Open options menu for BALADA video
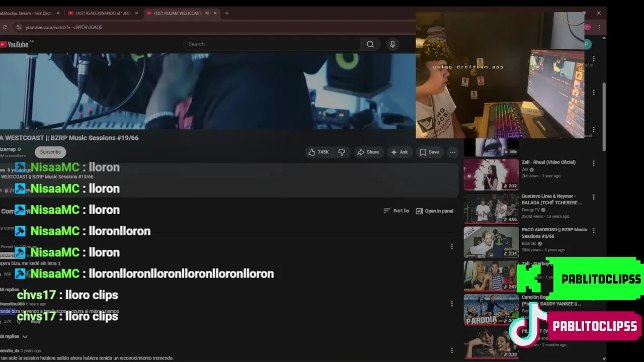644x362 pixels. click(x=594, y=197)
